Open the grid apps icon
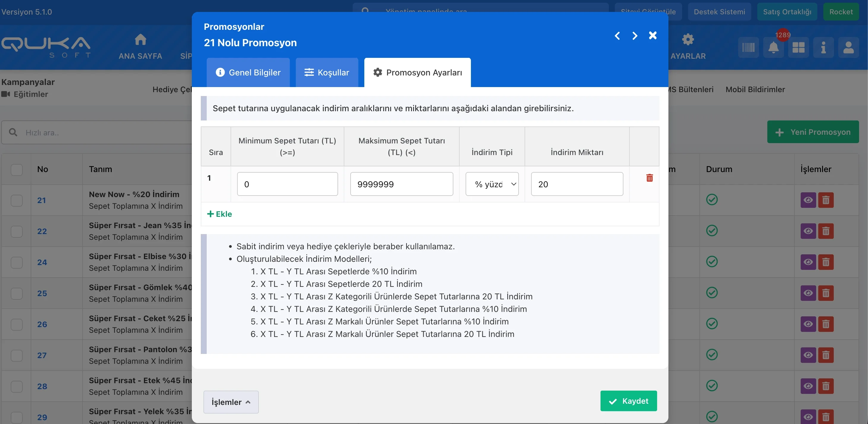Image resolution: width=868 pixels, height=424 pixels. 798,48
